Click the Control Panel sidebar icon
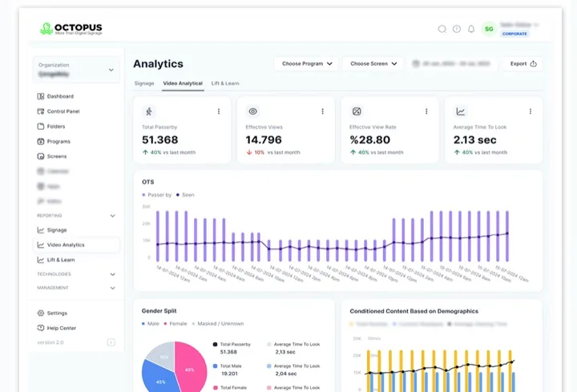The image size is (577, 392). [41, 111]
